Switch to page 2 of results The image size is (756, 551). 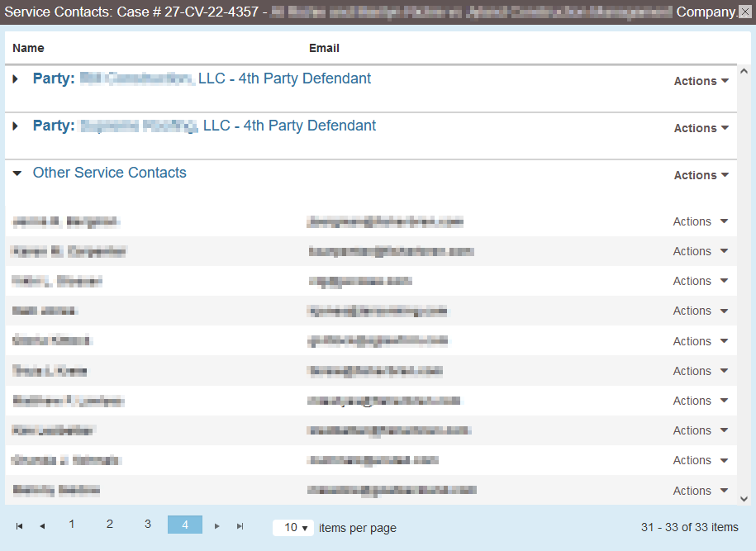coord(109,525)
